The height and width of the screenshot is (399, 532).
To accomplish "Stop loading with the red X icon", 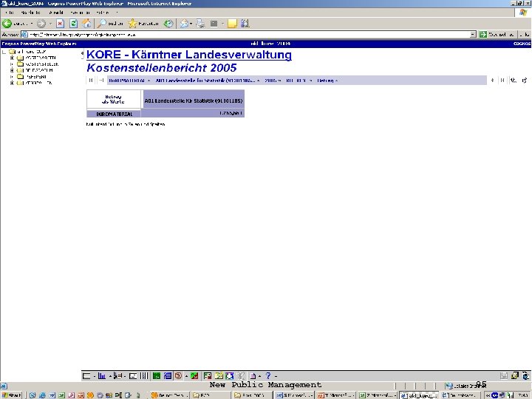I will pos(60,24).
